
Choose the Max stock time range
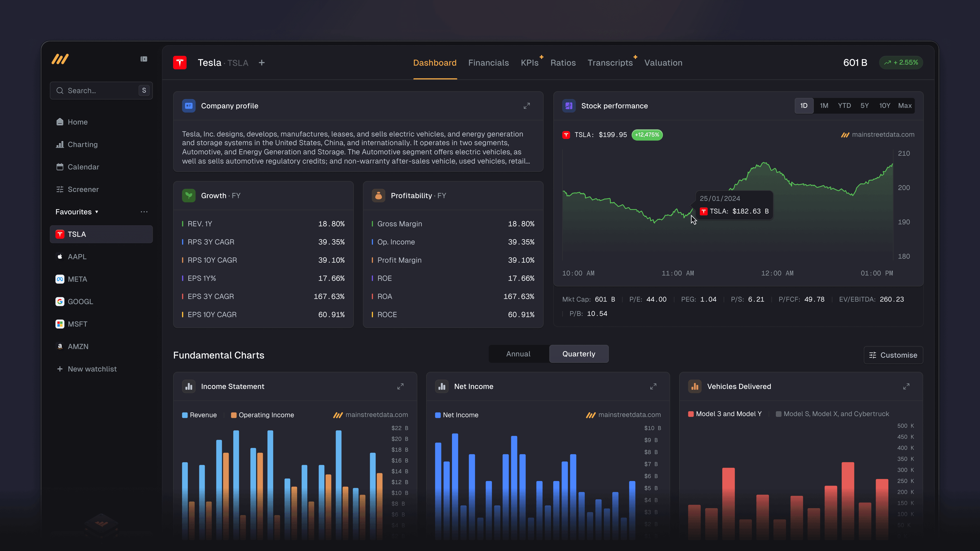click(x=905, y=106)
